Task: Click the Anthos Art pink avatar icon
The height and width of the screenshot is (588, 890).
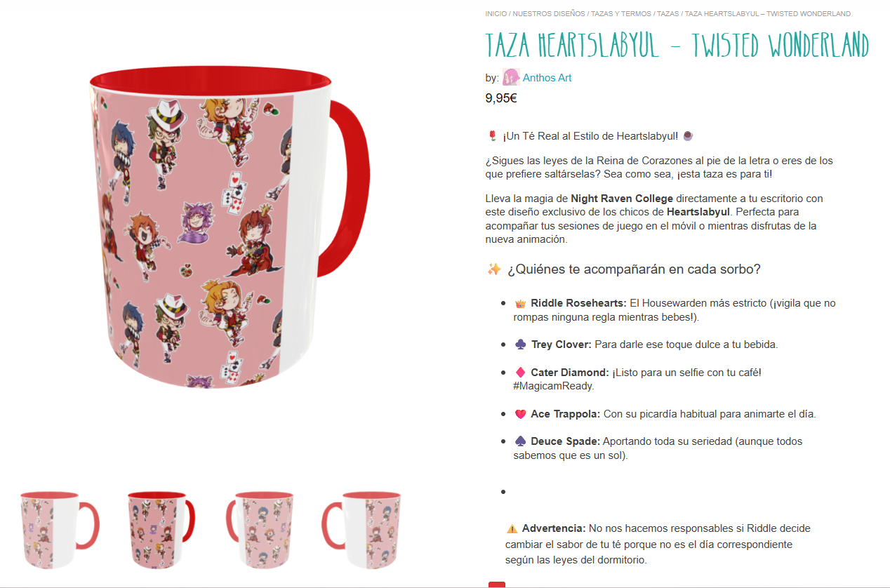Action: coord(511,77)
